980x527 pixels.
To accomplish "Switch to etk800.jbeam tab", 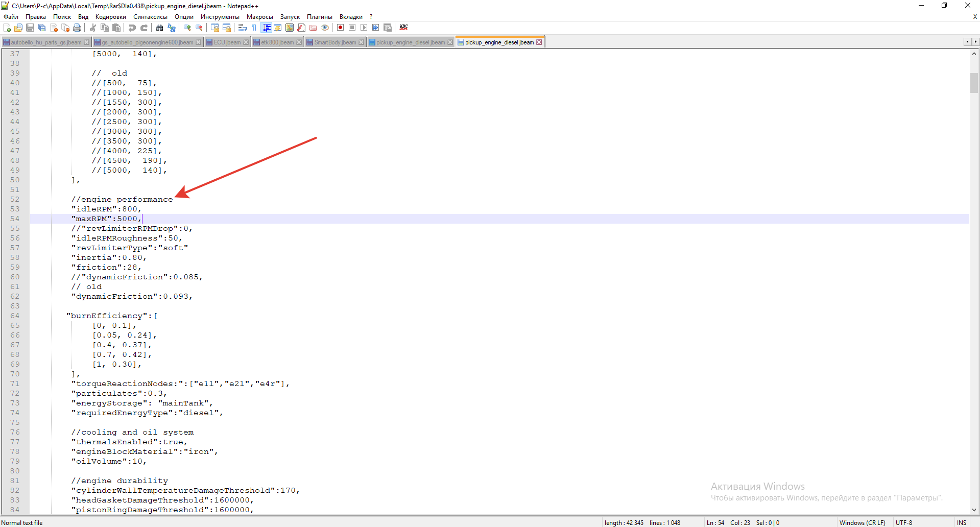I will click(x=277, y=42).
